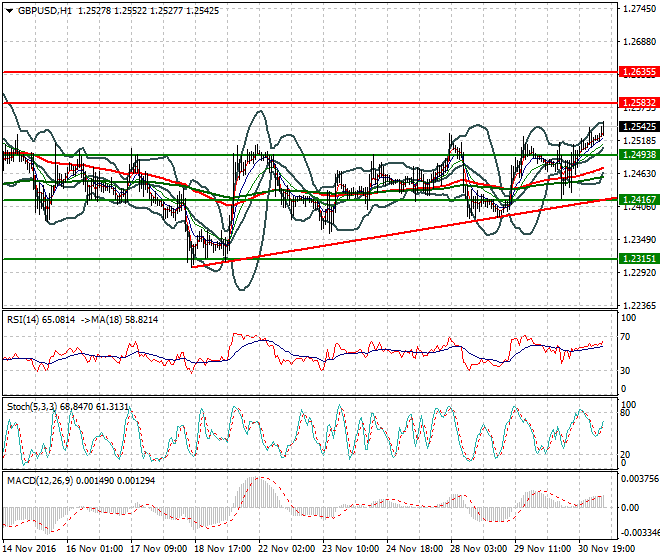The image size is (660, 560).
Task: Click the Stochastic scale value 20
Action: tap(626, 455)
